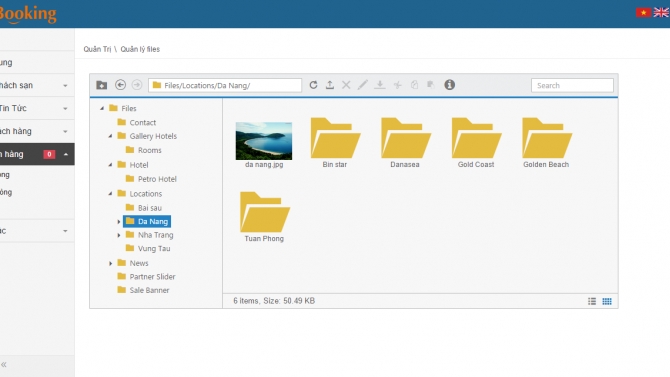Collapse the Locations tree node

[x=110, y=194]
